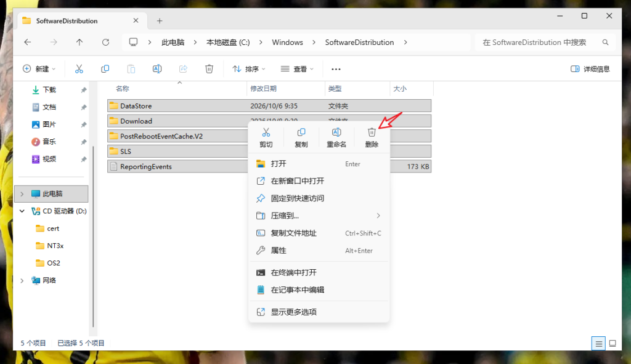The width and height of the screenshot is (631, 364).
Task: Choose 打开 in the context menu
Action: [319, 164]
